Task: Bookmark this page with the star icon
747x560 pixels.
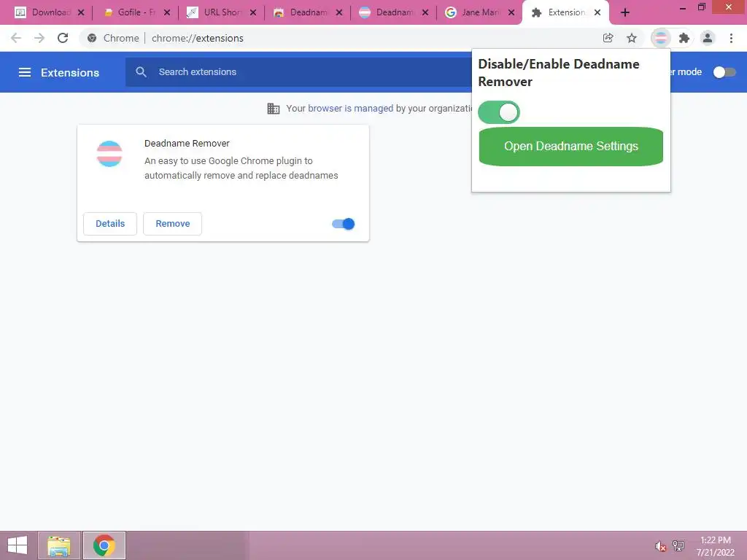Action: coord(631,38)
